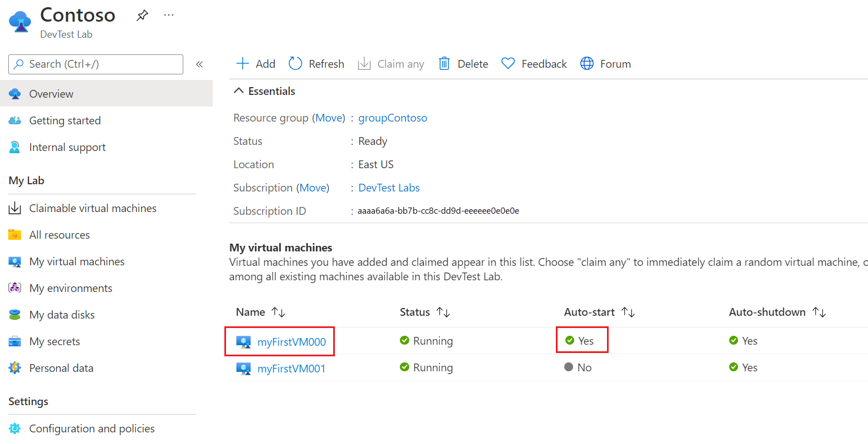Pin the Contoso lab with the pushpin icon
The height and width of the screenshot is (444, 868).
(x=142, y=16)
